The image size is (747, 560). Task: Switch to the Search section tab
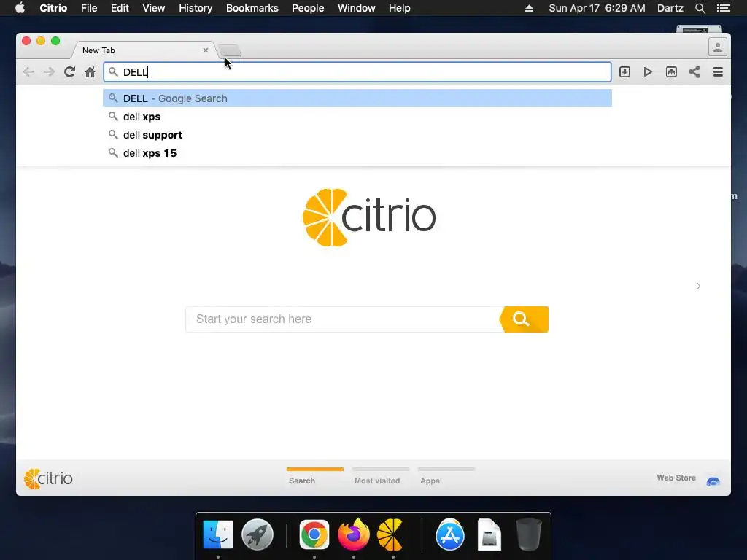tap(314, 475)
